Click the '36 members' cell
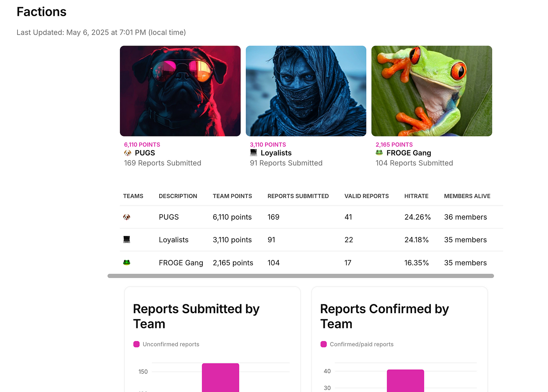 [x=465, y=217]
